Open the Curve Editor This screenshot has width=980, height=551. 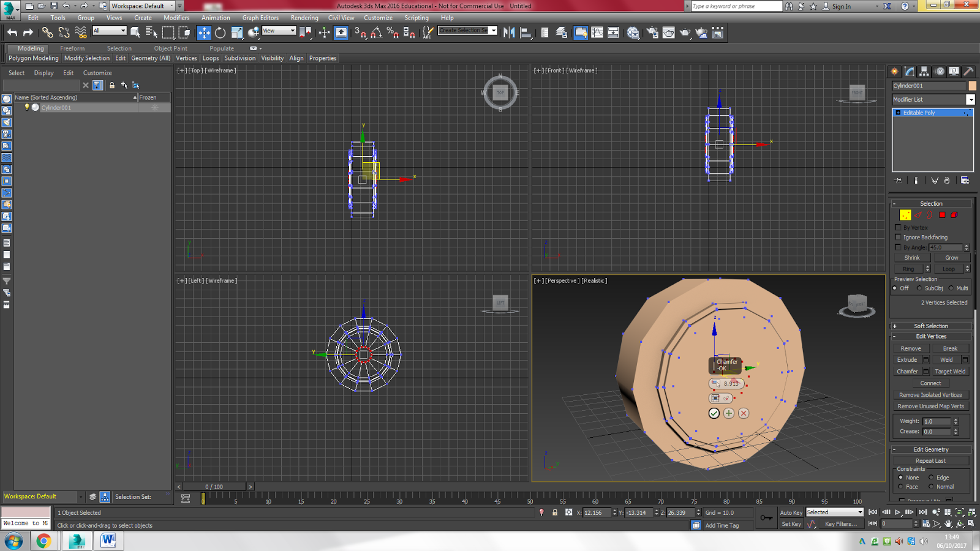597,32
